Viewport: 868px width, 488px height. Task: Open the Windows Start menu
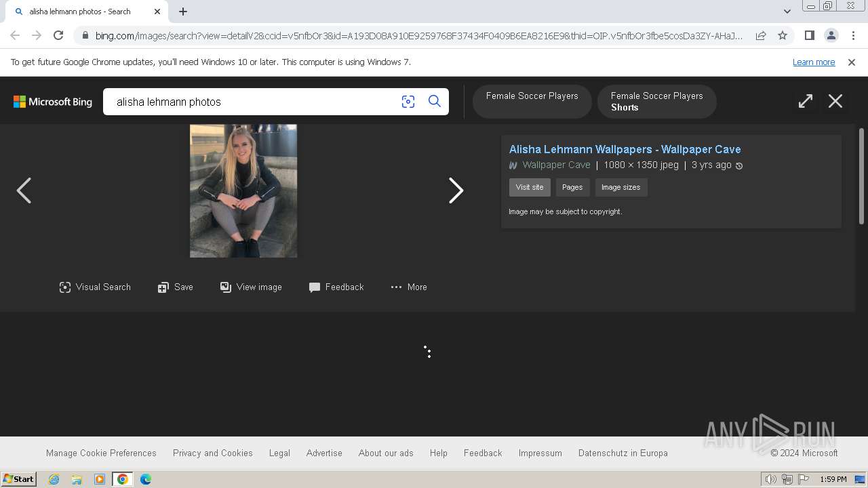[18, 479]
